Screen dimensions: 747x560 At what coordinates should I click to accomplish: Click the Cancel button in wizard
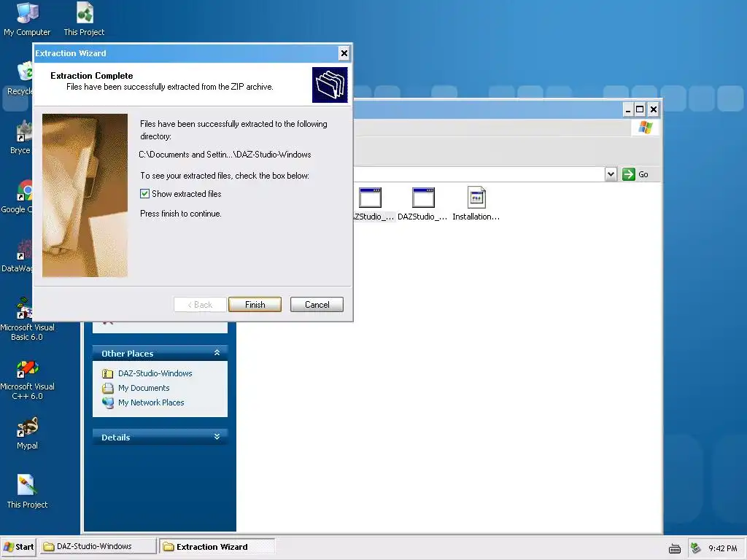point(317,305)
